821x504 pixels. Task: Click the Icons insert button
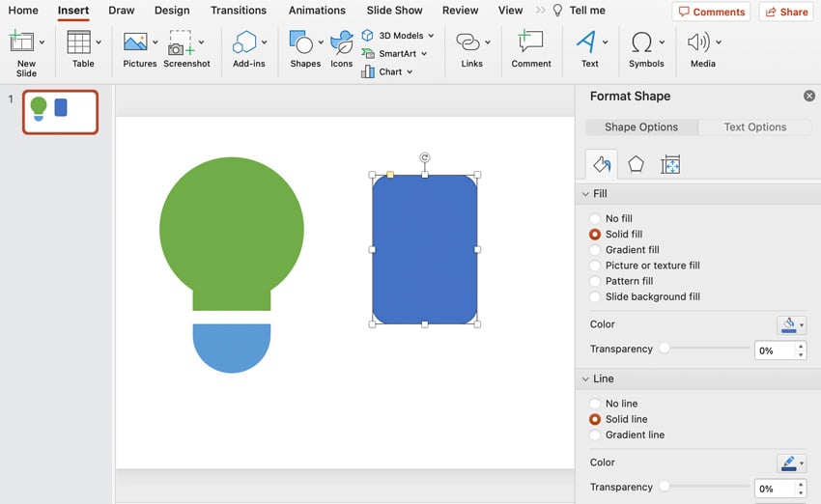341,43
